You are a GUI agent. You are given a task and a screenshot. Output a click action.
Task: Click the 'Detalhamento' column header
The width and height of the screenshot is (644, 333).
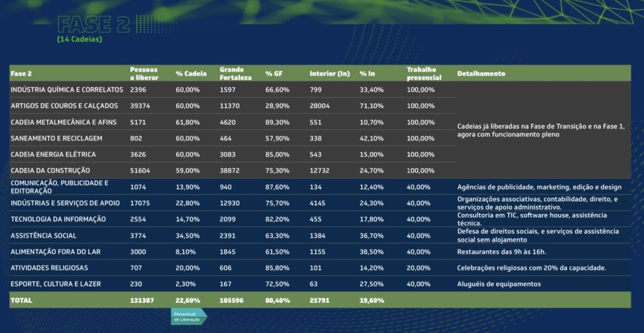pyautogui.click(x=481, y=74)
